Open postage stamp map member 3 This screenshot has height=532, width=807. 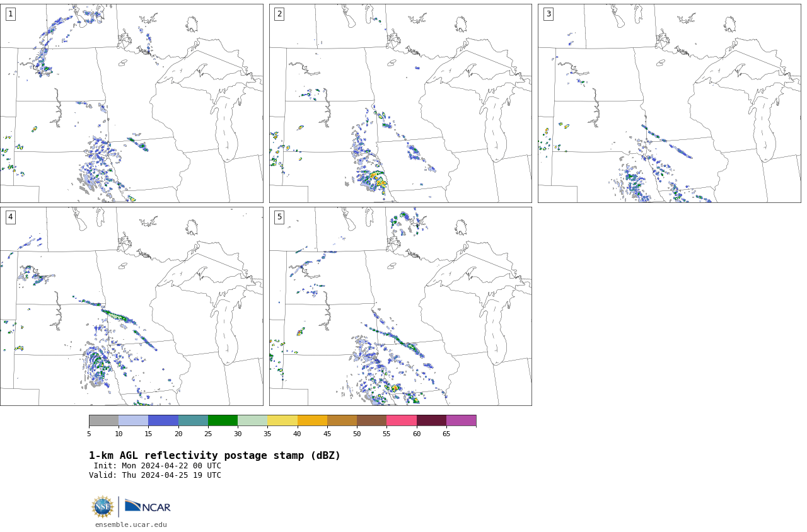click(669, 103)
